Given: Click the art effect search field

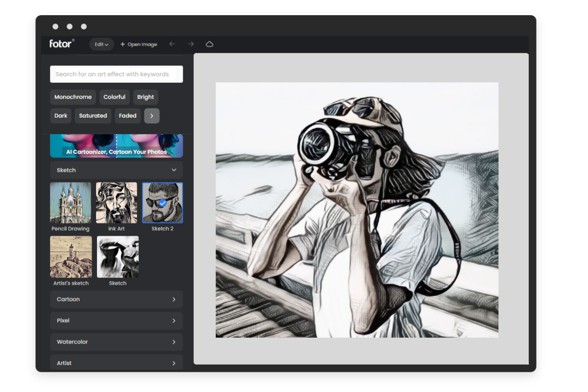Looking at the screenshot, I should coord(116,74).
